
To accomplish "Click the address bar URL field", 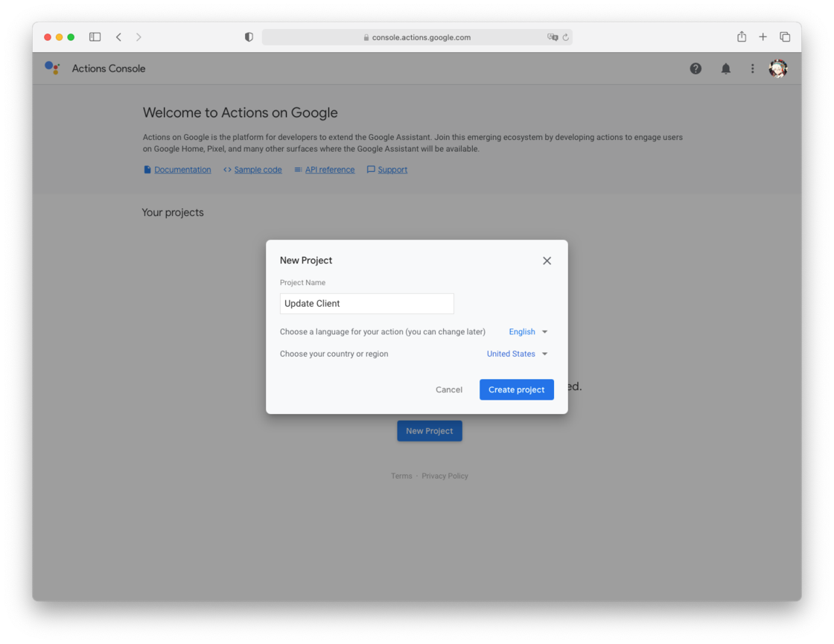I will [417, 37].
